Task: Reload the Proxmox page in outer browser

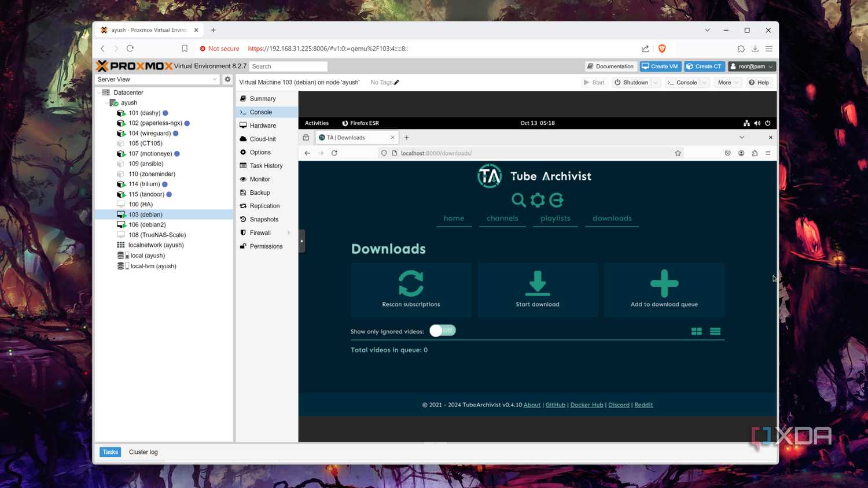Action: pos(130,49)
